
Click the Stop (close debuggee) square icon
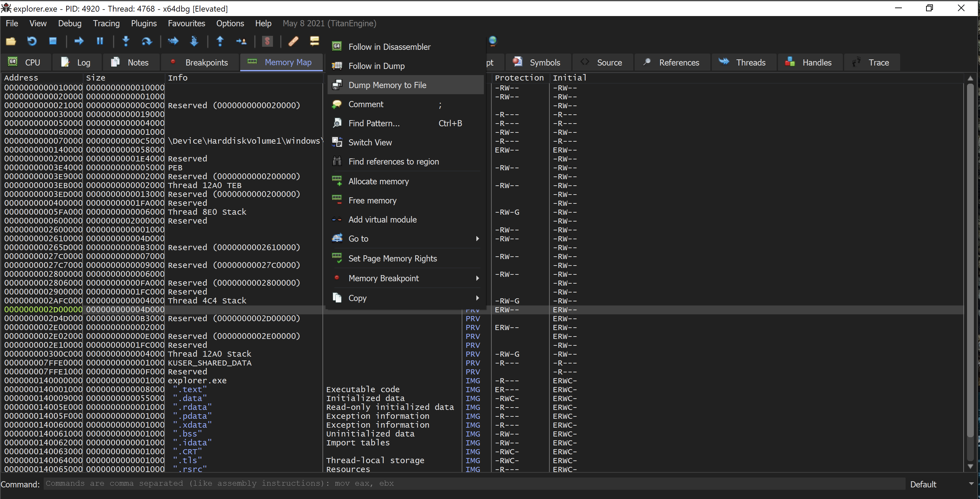pyautogui.click(x=53, y=41)
